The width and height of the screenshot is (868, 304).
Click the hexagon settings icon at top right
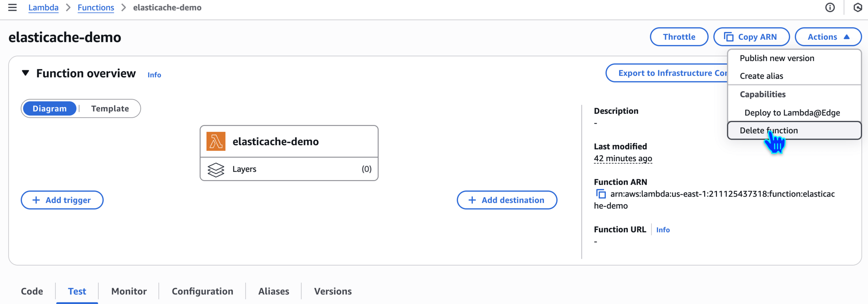click(x=858, y=7)
